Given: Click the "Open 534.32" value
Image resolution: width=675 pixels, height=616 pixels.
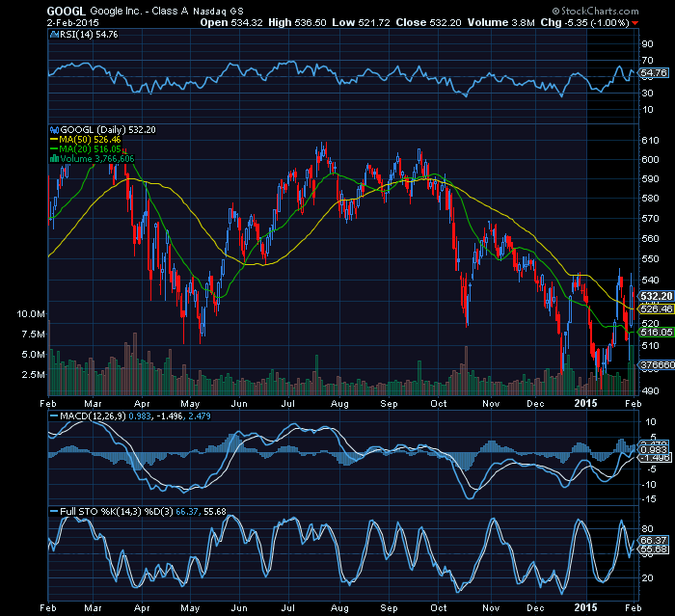Looking at the screenshot, I should click(231, 23).
